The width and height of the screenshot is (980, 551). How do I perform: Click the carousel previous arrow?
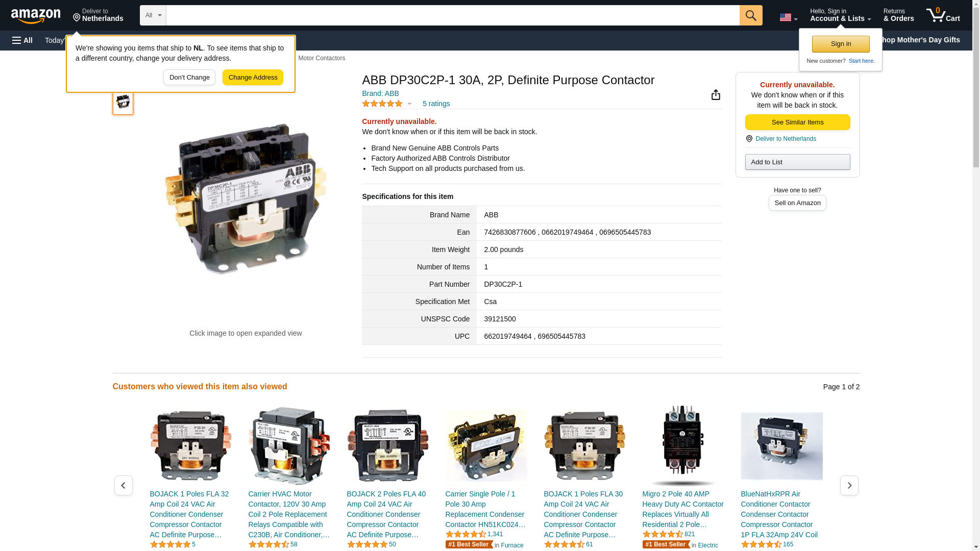point(123,486)
